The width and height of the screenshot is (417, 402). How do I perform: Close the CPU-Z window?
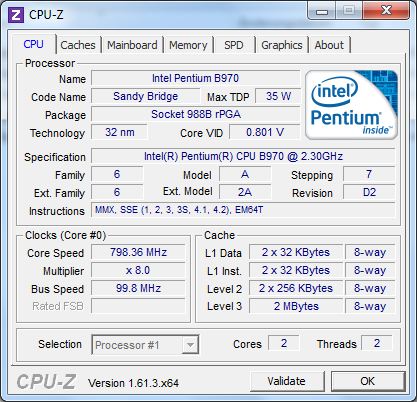tap(386, 11)
